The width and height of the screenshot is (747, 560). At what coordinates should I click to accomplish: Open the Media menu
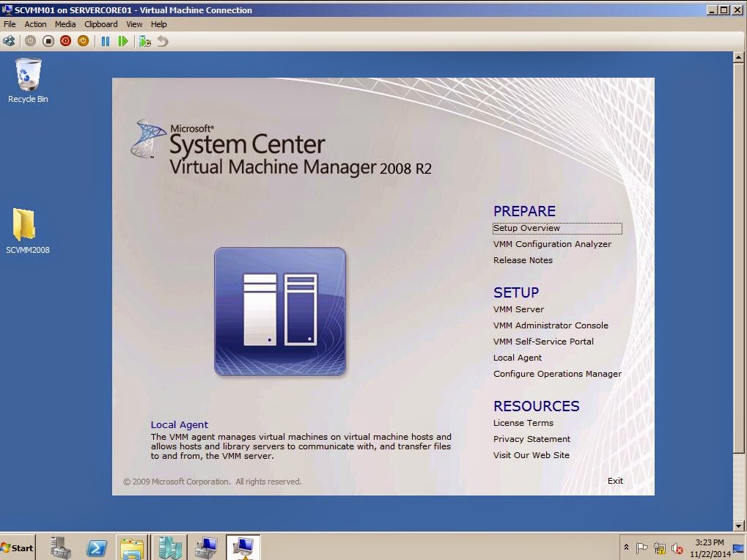pos(65,24)
